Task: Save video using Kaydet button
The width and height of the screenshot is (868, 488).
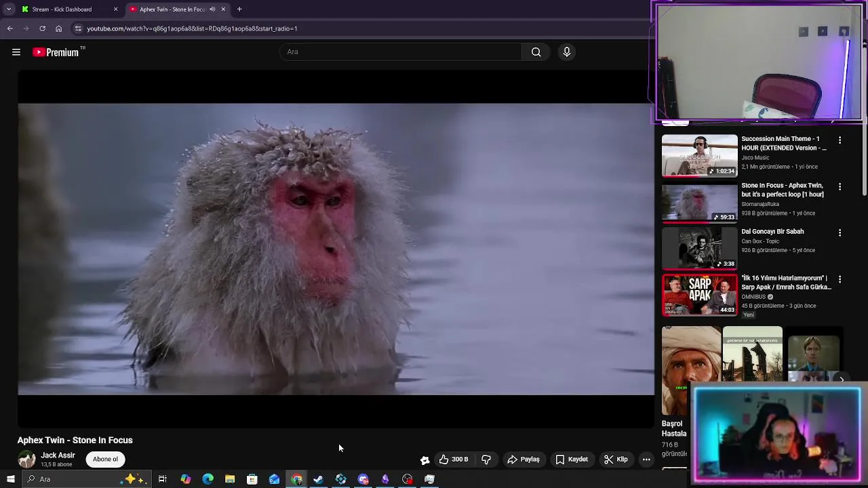Action: click(x=572, y=460)
